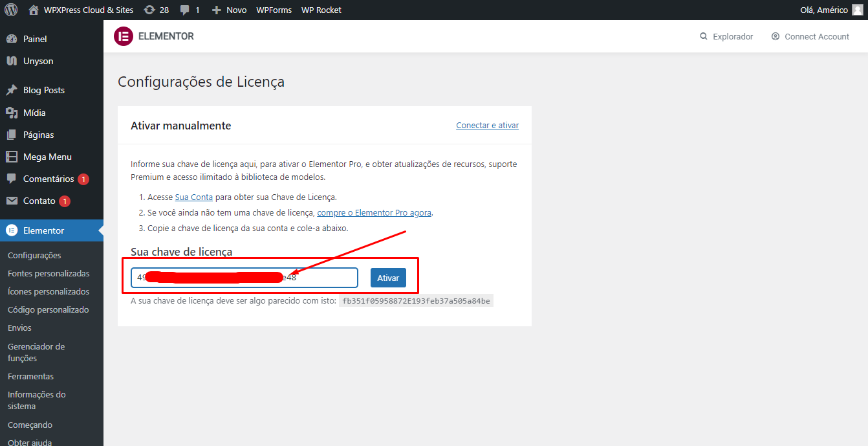Open Código personalizado submenu item
The width and height of the screenshot is (868, 446).
tap(48, 309)
